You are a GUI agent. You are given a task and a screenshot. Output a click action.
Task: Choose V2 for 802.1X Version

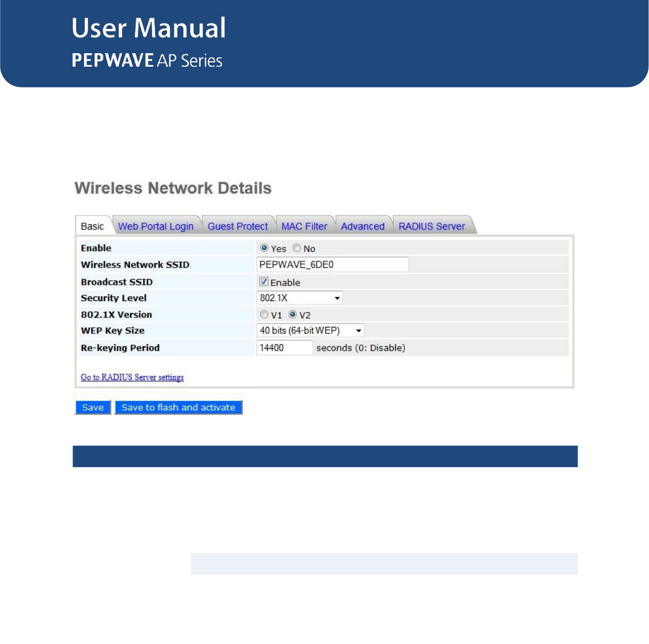click(x=293, y=314)
